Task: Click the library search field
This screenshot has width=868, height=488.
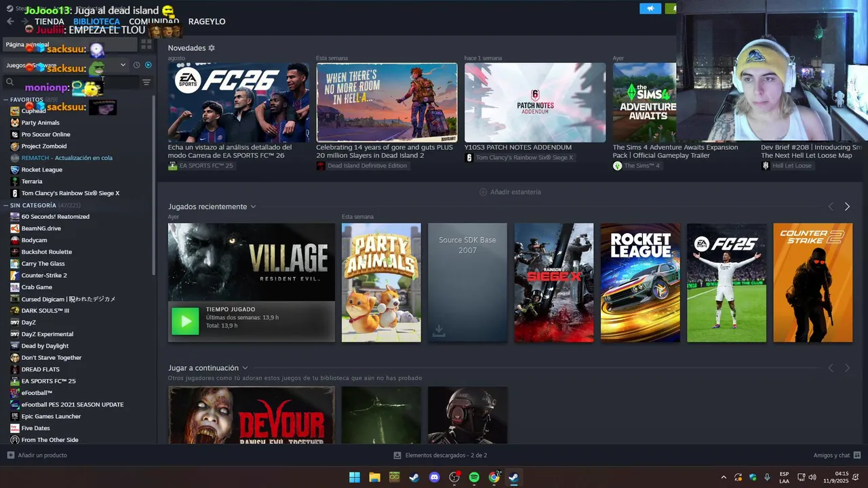Action: [x=72, y=82]
